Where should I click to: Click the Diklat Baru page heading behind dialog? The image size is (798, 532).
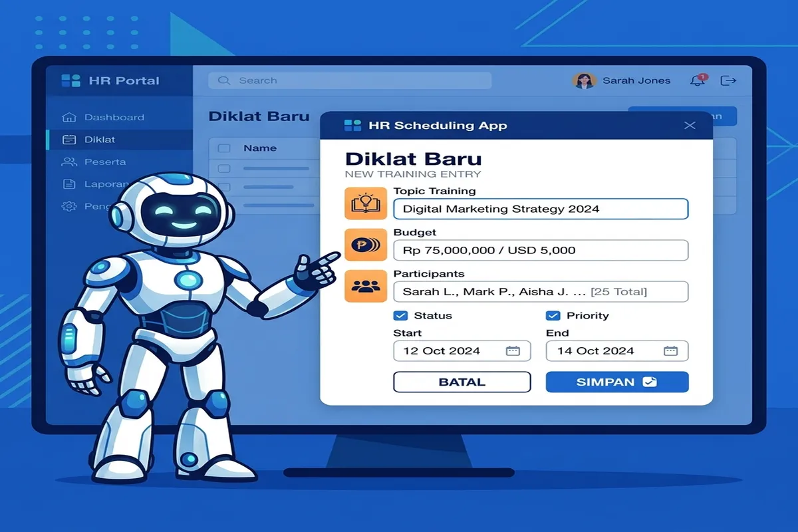click(x=259, y=116)
